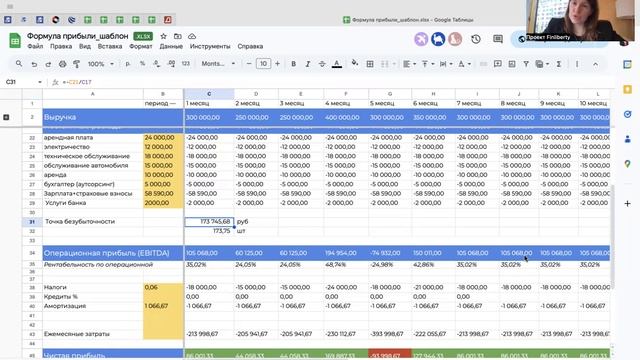This screenshot has width=640, height=360.
Task: Open Google Tasks side panel
Action: point(627,115)
